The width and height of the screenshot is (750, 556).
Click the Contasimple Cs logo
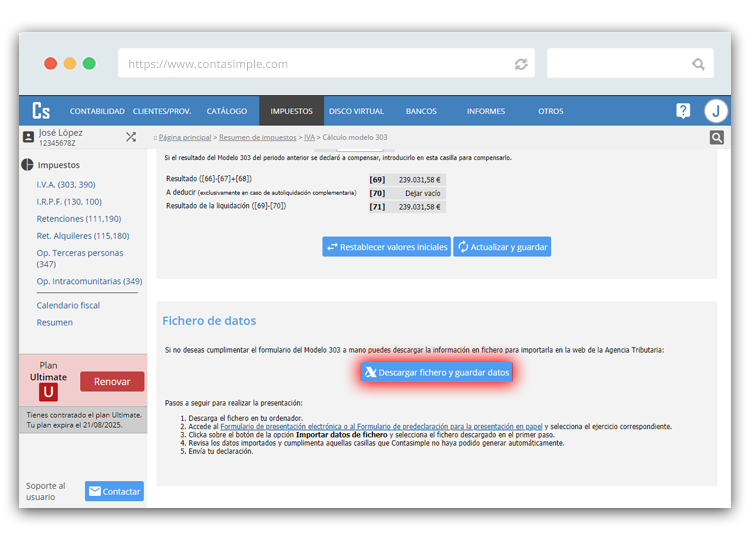(41, 111)
